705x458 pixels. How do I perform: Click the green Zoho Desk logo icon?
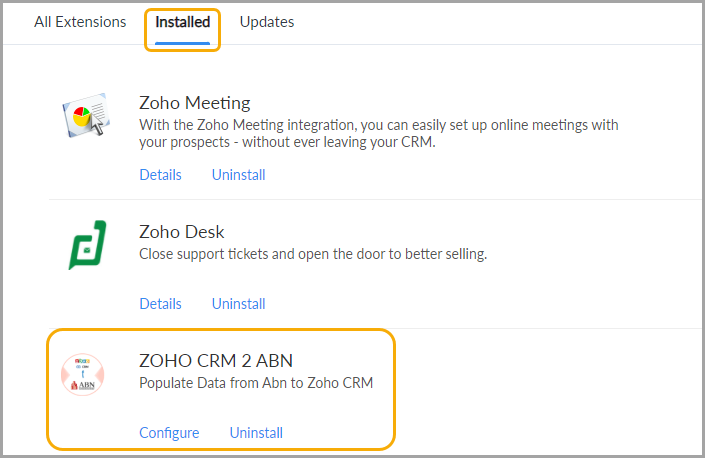[87, 245]
